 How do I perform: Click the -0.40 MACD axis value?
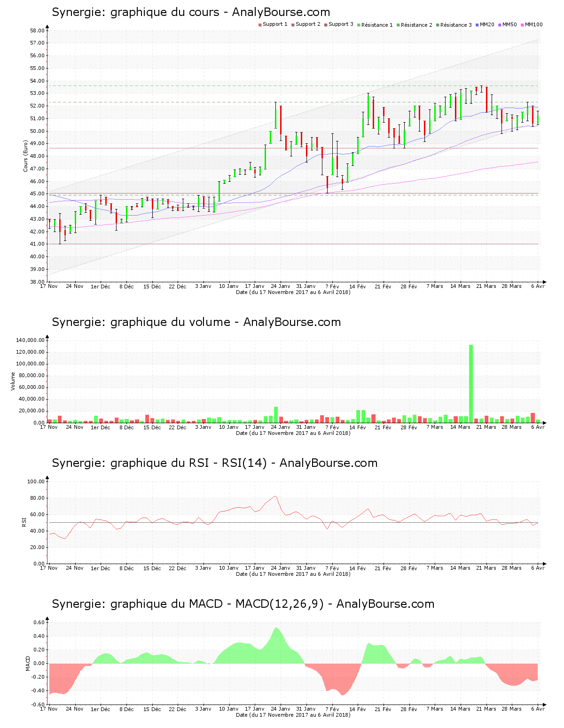(38, 690)
